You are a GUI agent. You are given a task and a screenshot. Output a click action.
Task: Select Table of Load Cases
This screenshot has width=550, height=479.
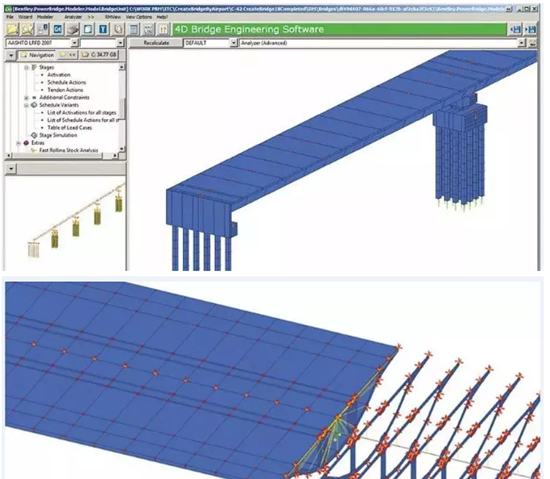pos(69,128)
